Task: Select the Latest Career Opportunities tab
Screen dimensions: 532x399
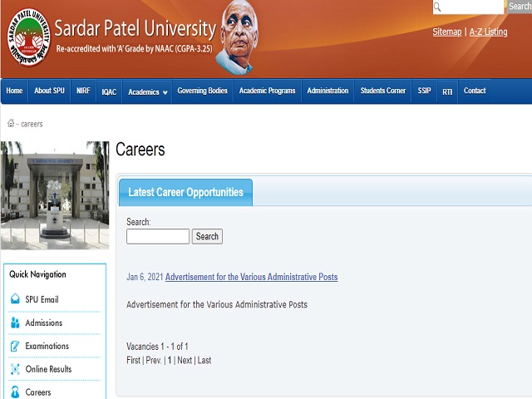Action: point(185,192)
